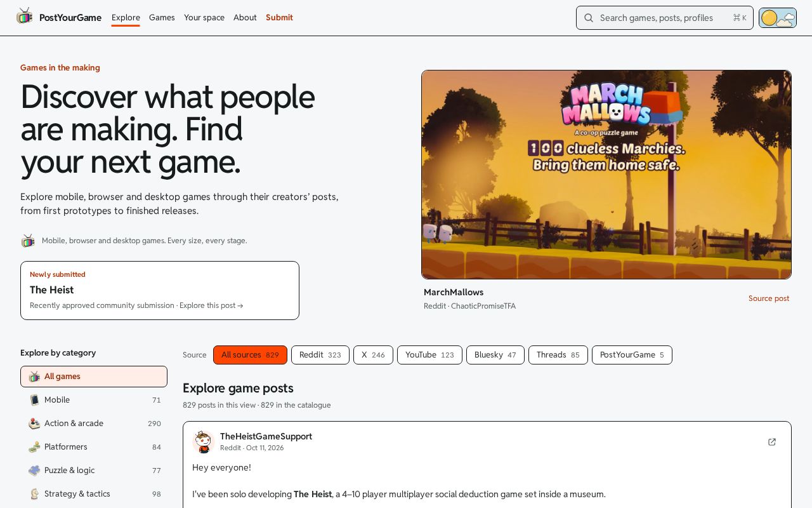
Task: Click the small TV icon beside the tagline
Action: 28,241
